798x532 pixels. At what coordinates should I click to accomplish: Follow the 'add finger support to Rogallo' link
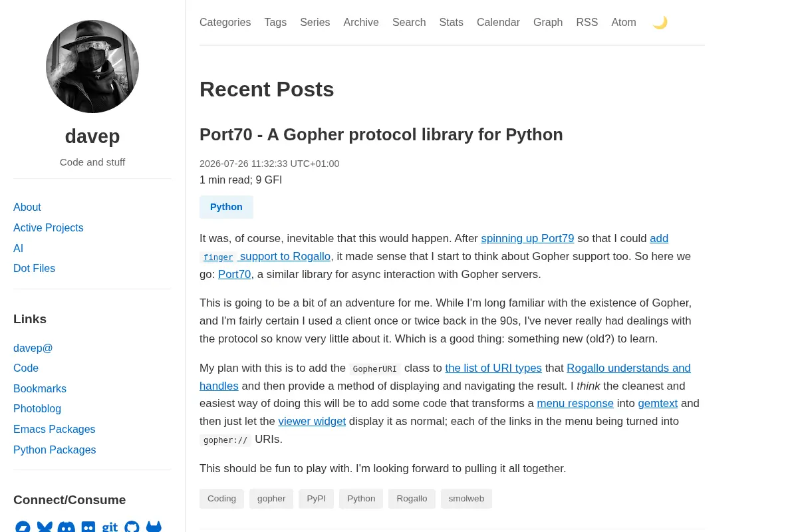pos(283,256)
